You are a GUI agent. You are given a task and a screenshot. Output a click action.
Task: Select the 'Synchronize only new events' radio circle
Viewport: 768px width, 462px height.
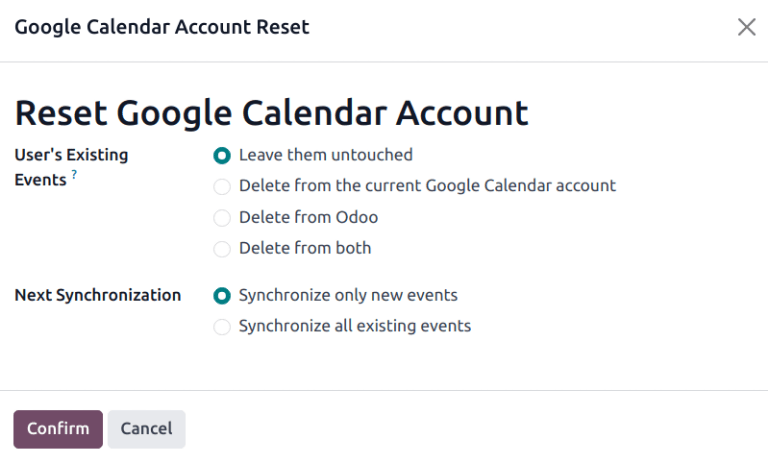click(x=222, y=296)
